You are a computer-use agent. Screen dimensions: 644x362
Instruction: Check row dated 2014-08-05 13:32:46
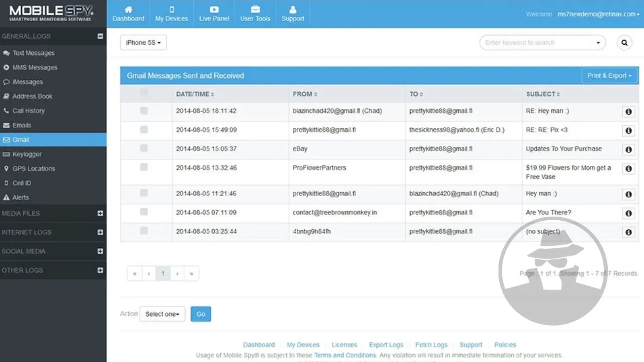(x=144, y=167)
